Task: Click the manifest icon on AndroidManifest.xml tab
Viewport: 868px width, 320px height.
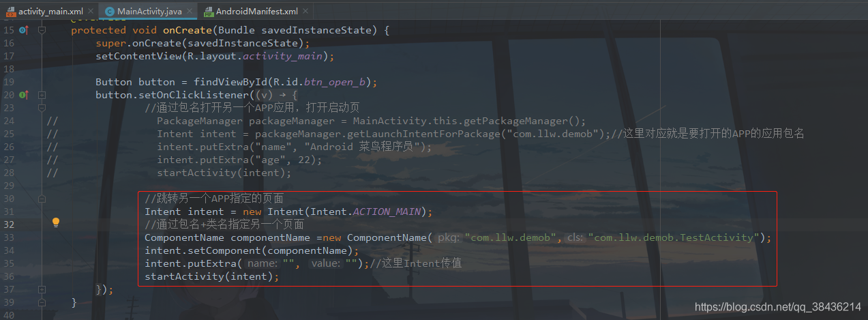Action: (x=209, y=12)
